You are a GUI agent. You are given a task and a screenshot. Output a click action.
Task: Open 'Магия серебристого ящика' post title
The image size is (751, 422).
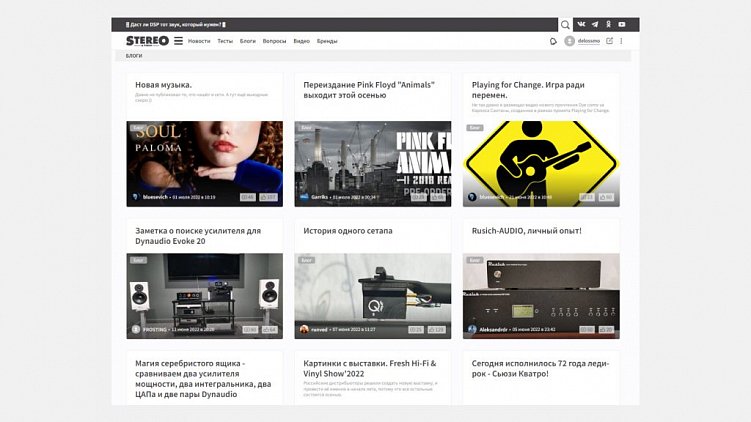(x=203, y=379)
